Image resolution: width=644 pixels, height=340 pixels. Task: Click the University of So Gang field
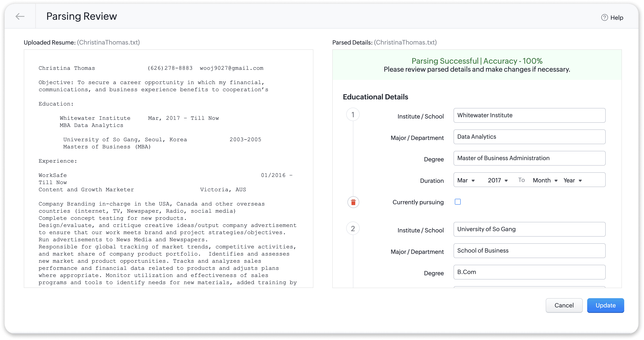tap(529, 229)
